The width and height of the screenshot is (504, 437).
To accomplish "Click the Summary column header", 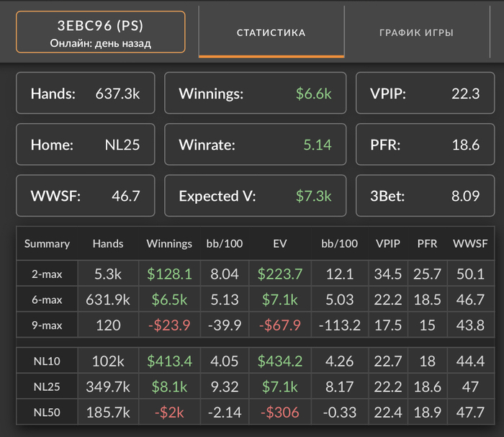I will click(47, 243).
